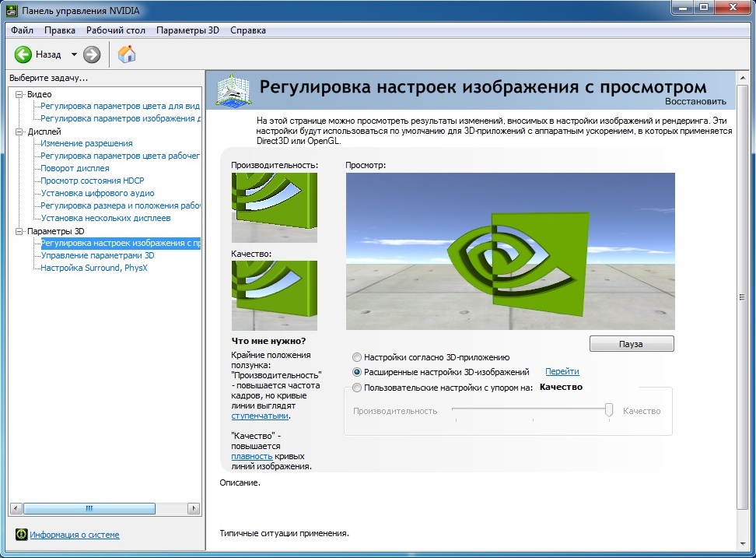Select Настройки согласно 3D-приложению radio button
This screenshot has width=756, height=558.
click(357, 357)
